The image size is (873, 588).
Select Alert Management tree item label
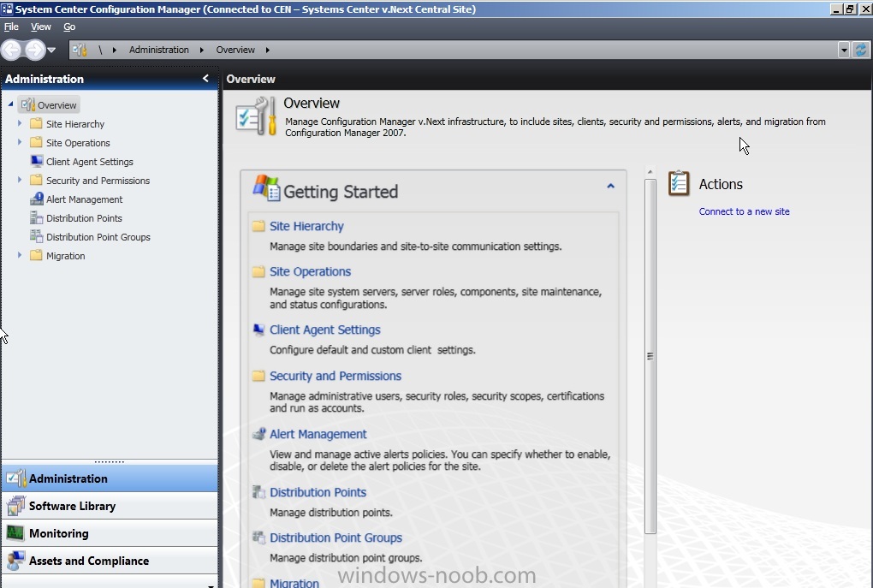coord(84,199)
